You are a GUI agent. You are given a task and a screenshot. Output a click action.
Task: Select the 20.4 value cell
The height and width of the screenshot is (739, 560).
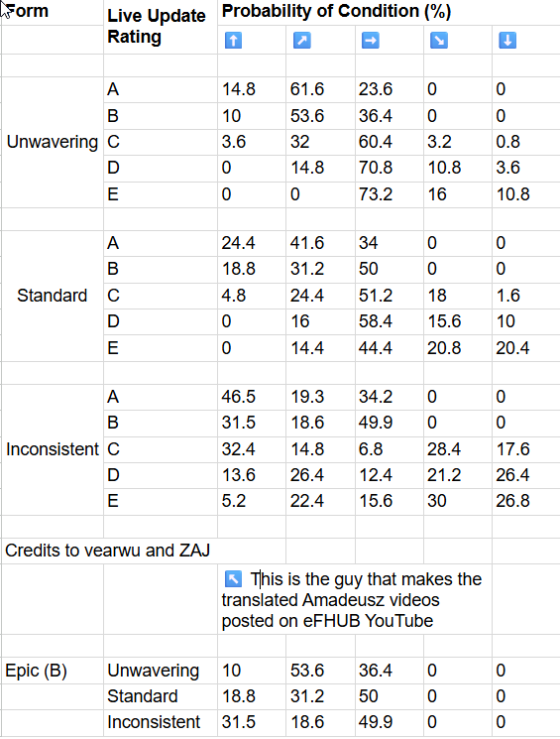pyautogui.click(x=526, y=348)
